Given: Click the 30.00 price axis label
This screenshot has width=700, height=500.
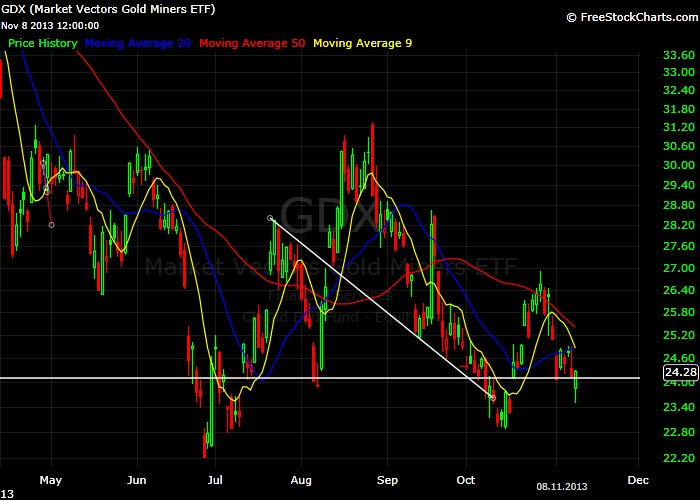Looking at the screenshot, I should (679, 165).
